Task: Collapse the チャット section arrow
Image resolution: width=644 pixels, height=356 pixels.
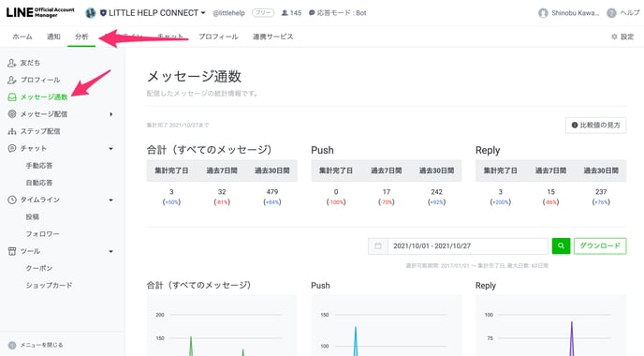Action: click(x=110, y=148)
